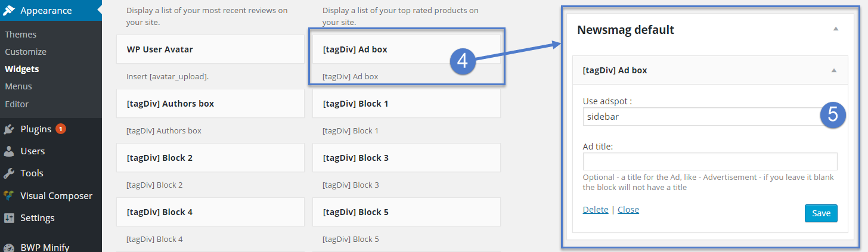Viewport: 868px width, 252px height.
Task: Save the Ad box widget
Action: (821, 213)
